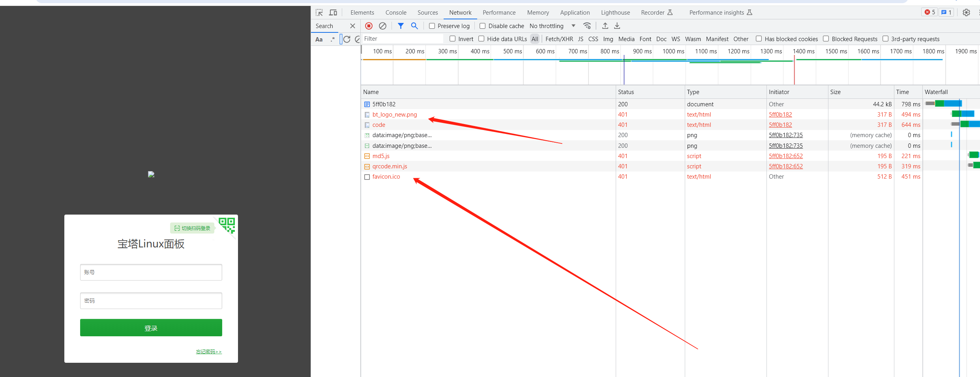Viewport: 980px width, 377px height.
Task: Open initiator link for bt_logo_new.png
Action: (780, 115)
